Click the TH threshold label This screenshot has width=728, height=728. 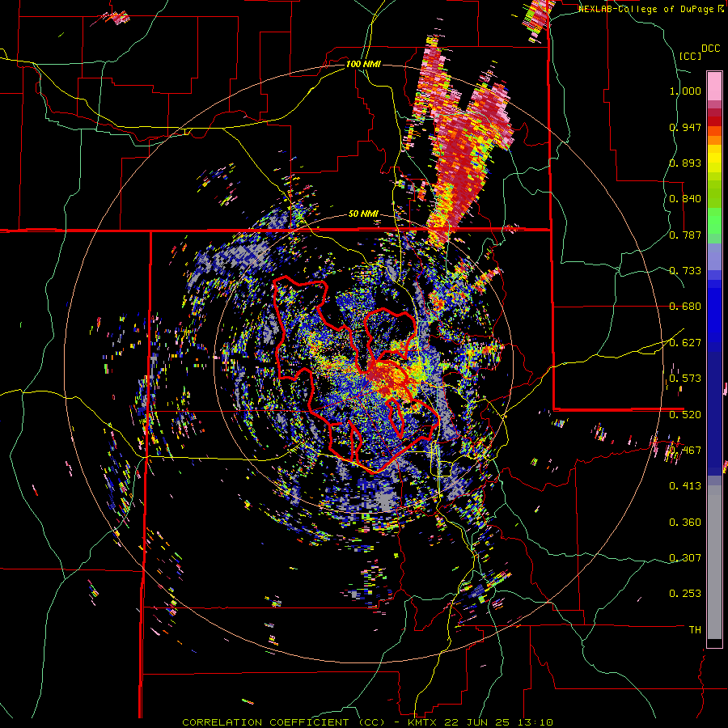coord(695,630)
